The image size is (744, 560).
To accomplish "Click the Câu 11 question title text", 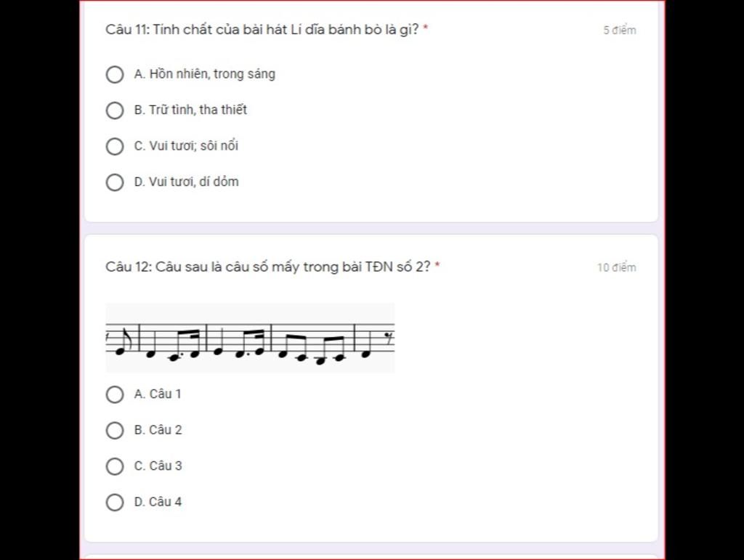I will [x=262, y=29].
